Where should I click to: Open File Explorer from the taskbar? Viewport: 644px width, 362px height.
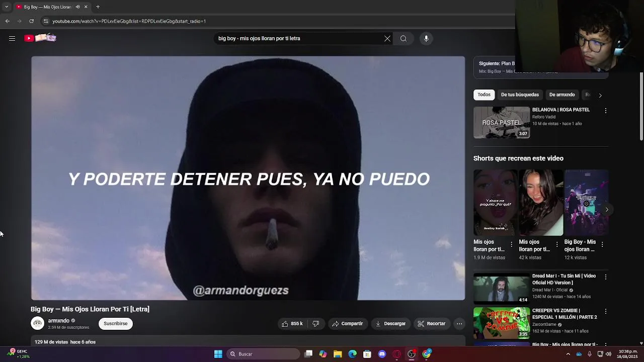point(338,354)
